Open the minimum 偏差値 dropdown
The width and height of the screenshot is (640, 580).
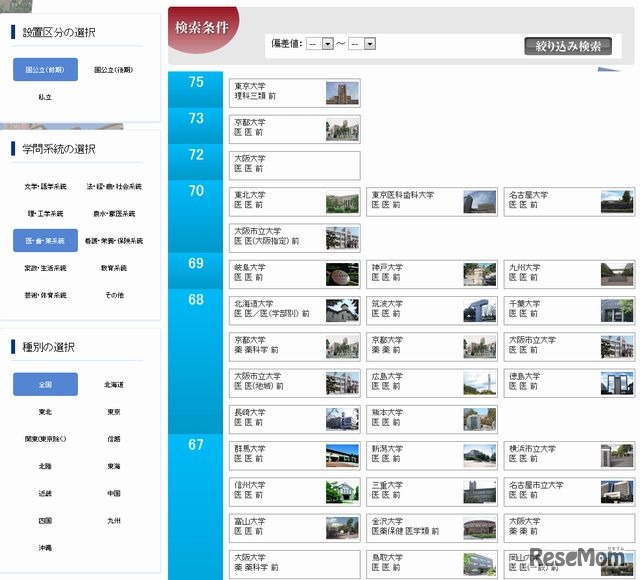pyautogui.click(x=320, y=44)
